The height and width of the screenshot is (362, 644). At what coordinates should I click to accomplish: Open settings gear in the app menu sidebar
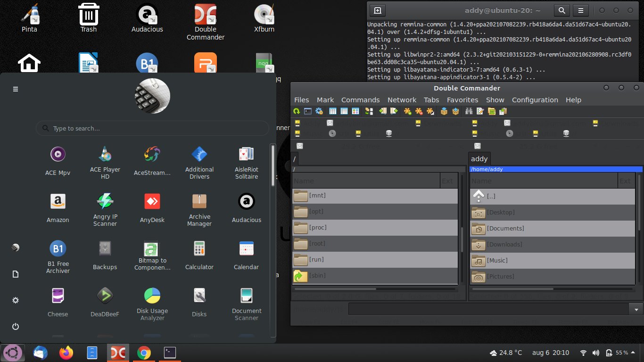tap(16, 300)
